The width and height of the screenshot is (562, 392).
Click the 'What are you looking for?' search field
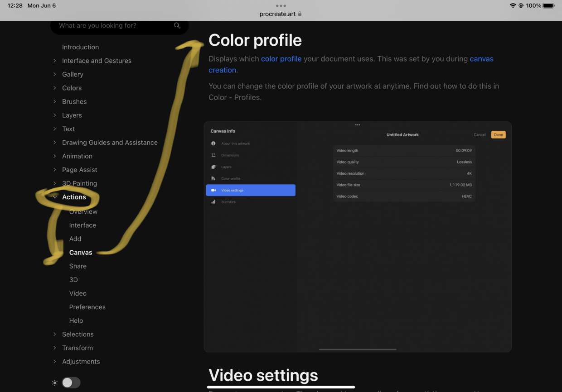119,26
